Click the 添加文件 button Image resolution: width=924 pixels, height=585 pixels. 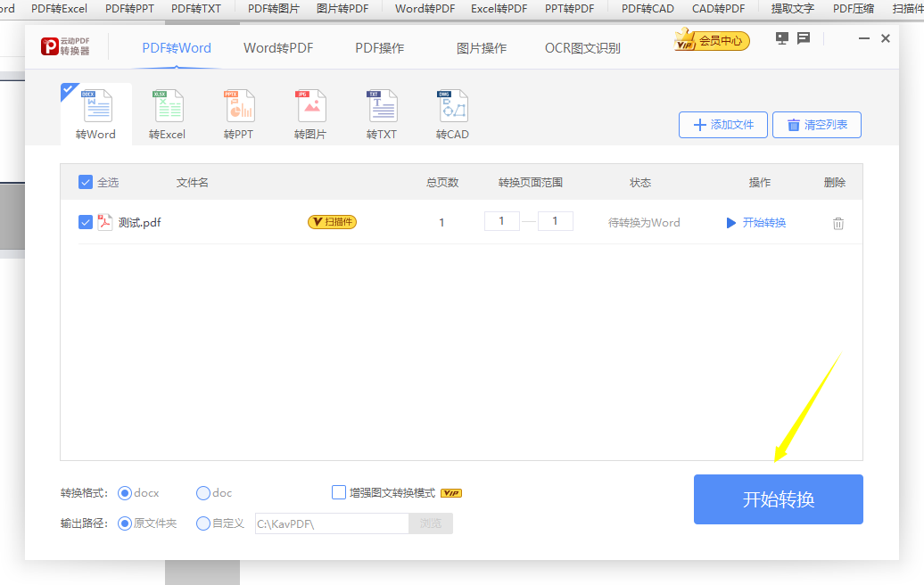pos(722,125)
